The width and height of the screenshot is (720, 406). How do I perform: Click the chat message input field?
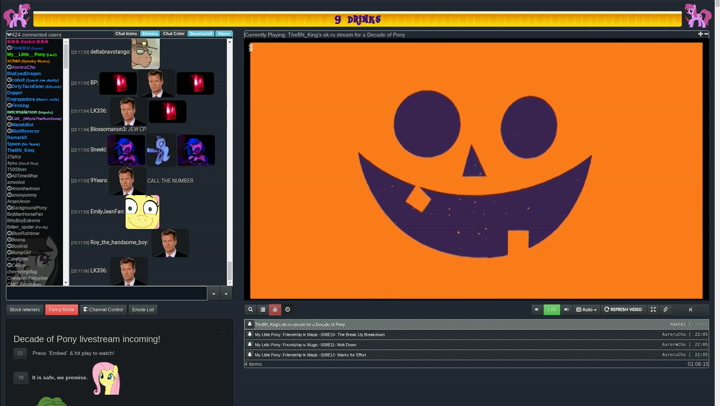pos(106,294)
